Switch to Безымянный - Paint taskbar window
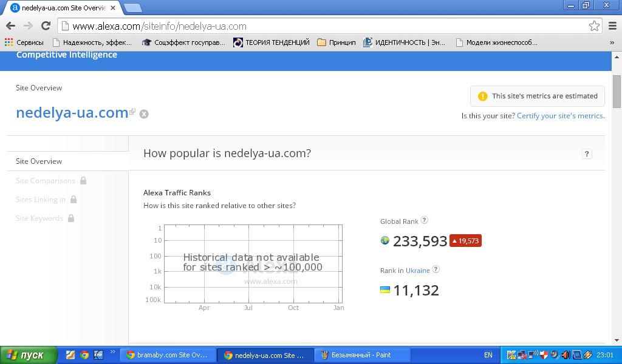The height and width of the screenshot is (364, 622). 363,355
